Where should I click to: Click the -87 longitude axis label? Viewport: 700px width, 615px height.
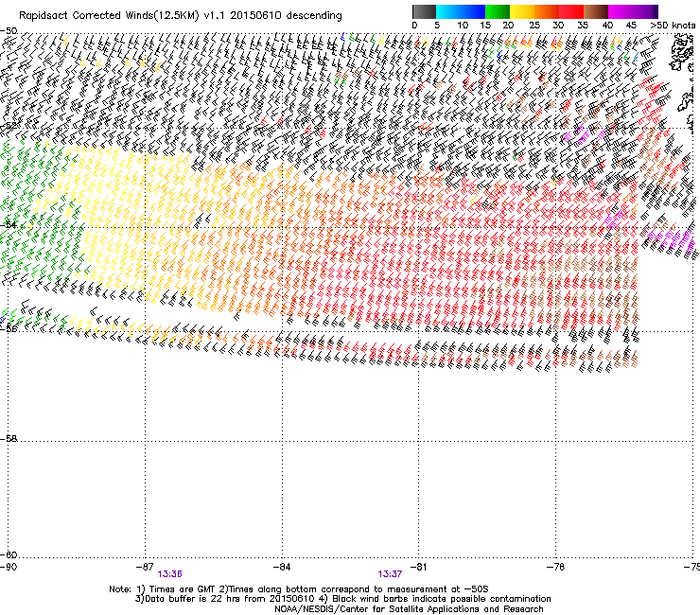(x=145, y=567)
